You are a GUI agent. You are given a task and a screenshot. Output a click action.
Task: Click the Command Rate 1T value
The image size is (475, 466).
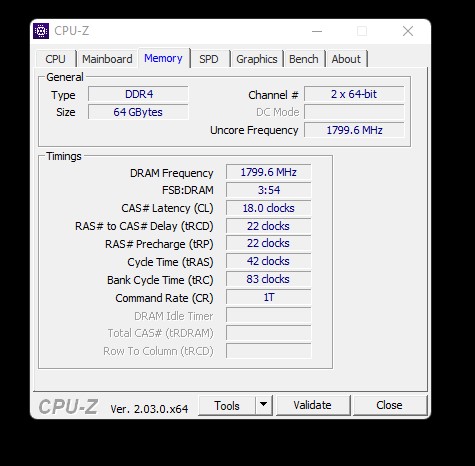click(269, 297)
